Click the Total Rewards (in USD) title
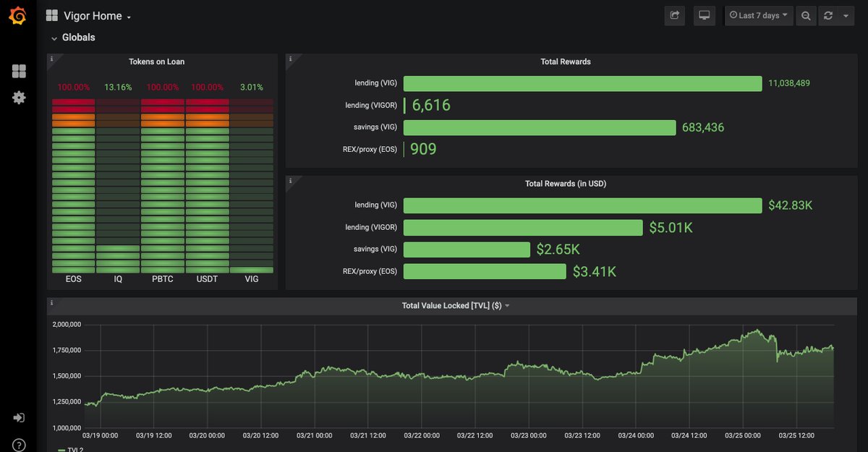The image size is (868, 452). point(566,184)
